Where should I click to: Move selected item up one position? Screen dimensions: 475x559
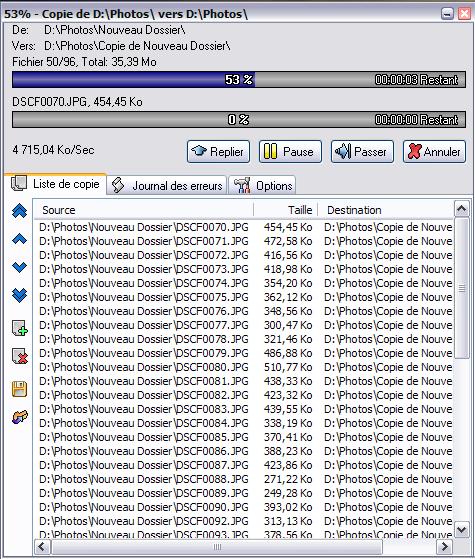[19, 239]
